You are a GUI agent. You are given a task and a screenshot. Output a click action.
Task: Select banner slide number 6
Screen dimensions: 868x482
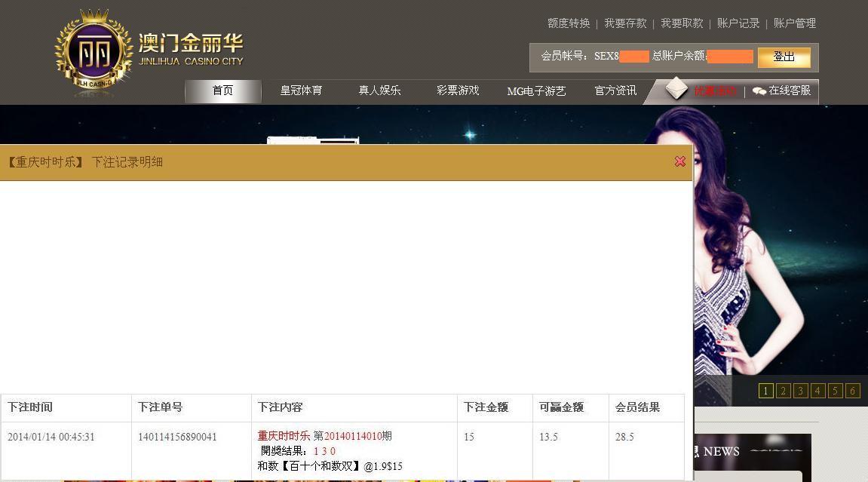(x=852, y=391)
